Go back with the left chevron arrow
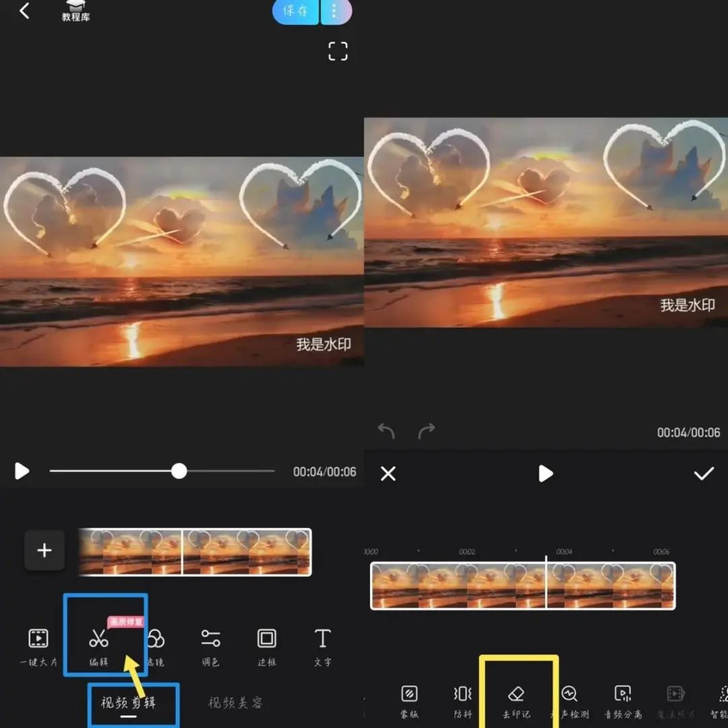Image resolution: width=728 pixels, height=728 pixels. 24,11
